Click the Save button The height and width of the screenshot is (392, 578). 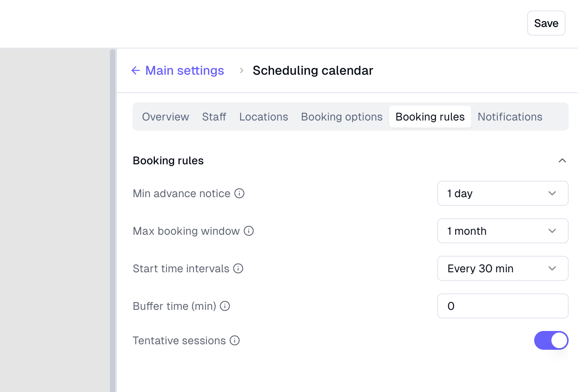[x=546, y=23]
